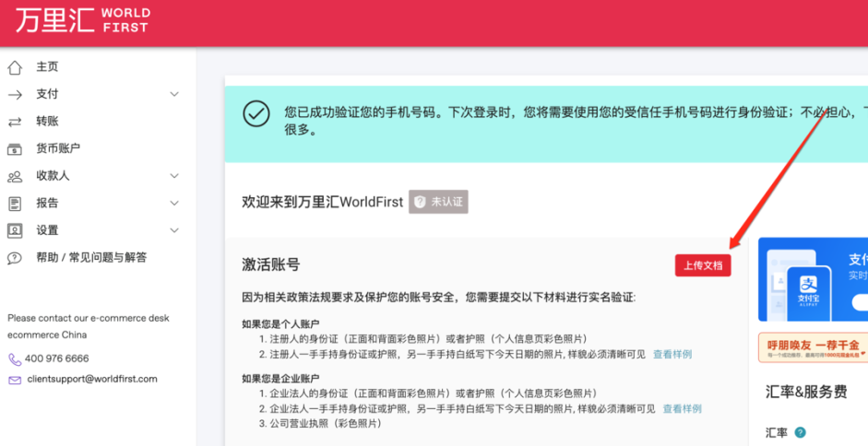Expand the 收款人 submenu chevron
This screenshot has width=868, height=446.
175,176
